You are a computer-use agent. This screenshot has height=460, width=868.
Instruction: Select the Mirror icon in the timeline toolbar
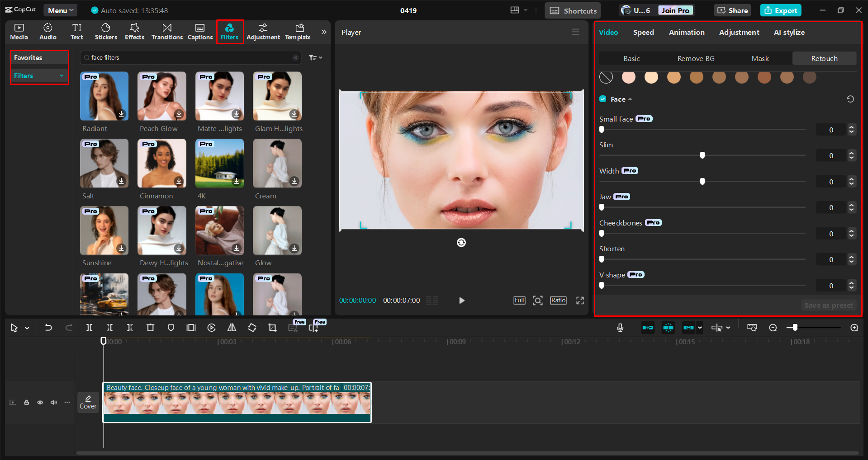(x=232, y=328)
